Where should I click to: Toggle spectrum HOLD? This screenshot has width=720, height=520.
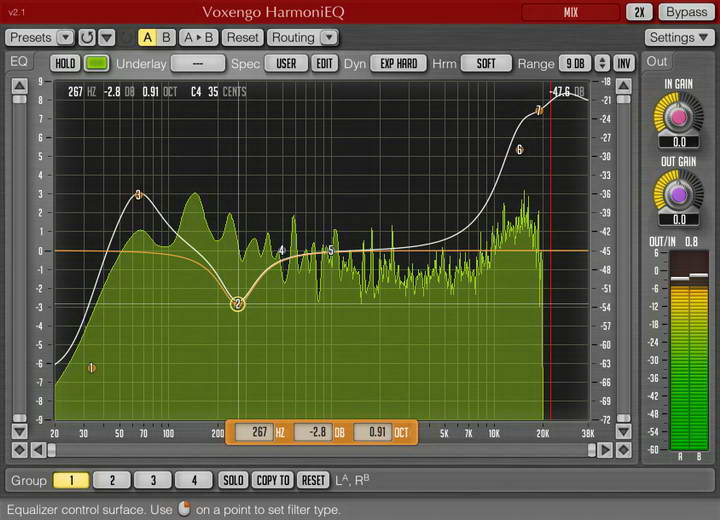coord(65,63)
